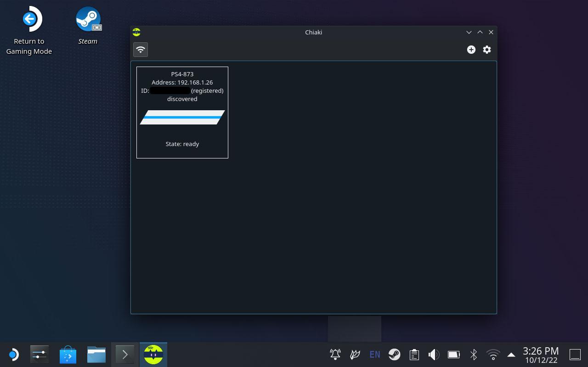Open battery status in system tray
This screenshot has width=588, height=367.
(454, 354)
